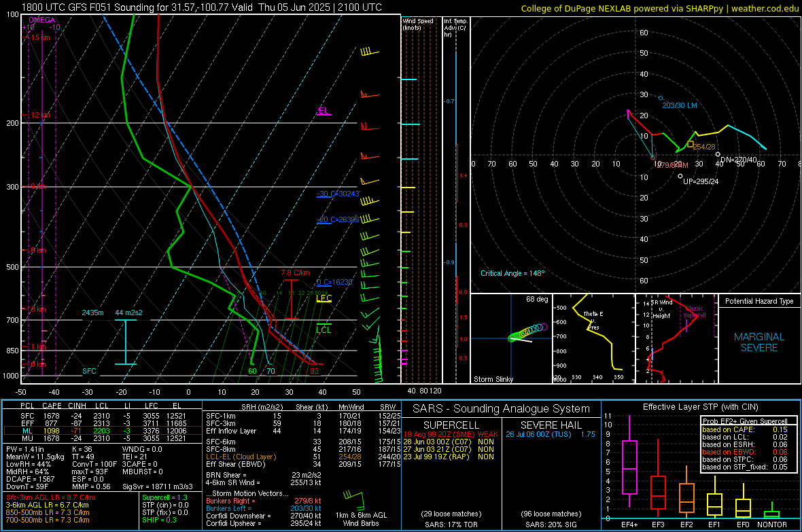
Task: Click the magenta EL level label
Action: pyautogui.click(x=324, y=111)
